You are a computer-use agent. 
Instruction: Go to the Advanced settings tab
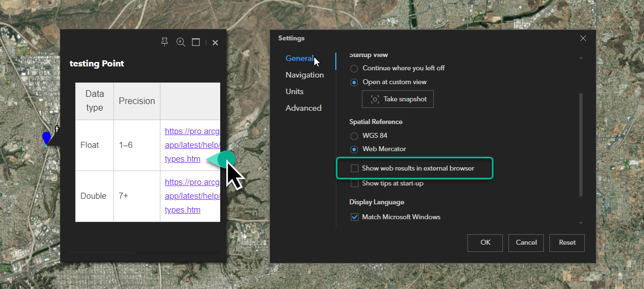pyautogui.click(x=303, y=108)
